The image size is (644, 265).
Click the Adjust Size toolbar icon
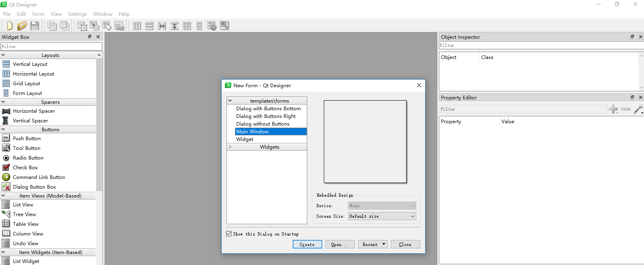click(x=224, y=26)
